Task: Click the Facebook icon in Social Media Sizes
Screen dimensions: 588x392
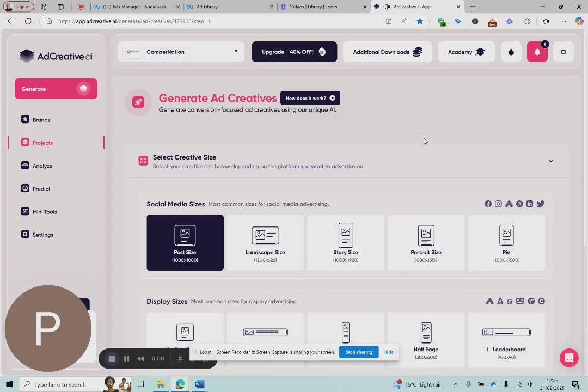Action: (488, 204)
